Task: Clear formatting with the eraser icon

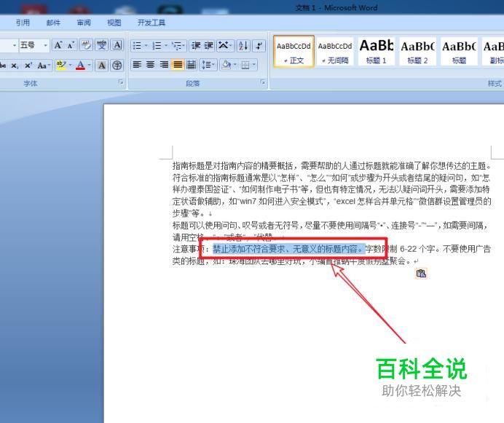Action: click(86, 45)
